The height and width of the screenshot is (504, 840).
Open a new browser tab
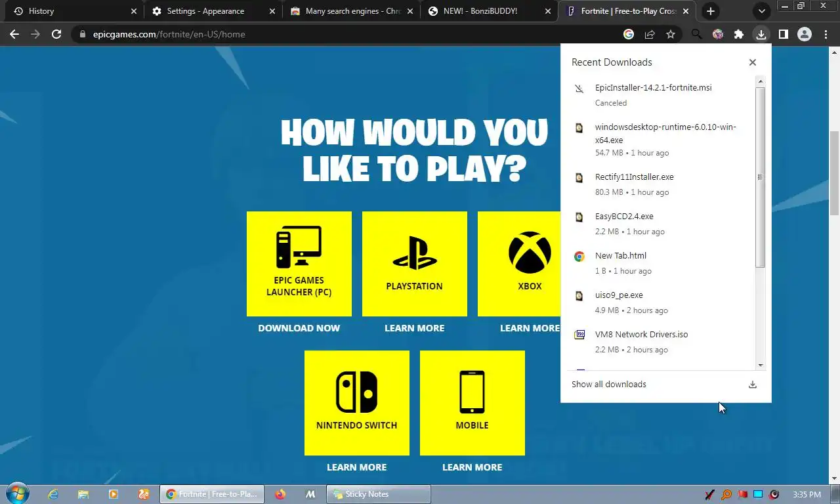tap(711, 11)
